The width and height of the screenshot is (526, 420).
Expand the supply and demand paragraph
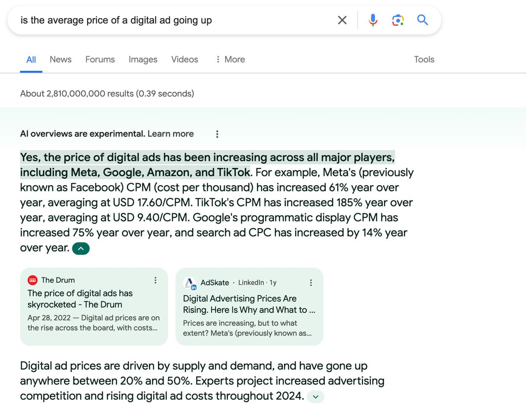pos(316,396)
